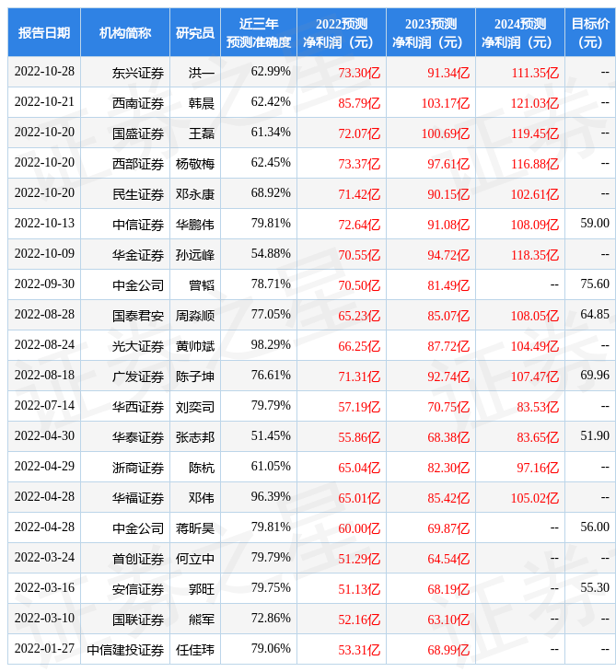
Task: Select the date 2022-09-30
Action: click(44, 284)
